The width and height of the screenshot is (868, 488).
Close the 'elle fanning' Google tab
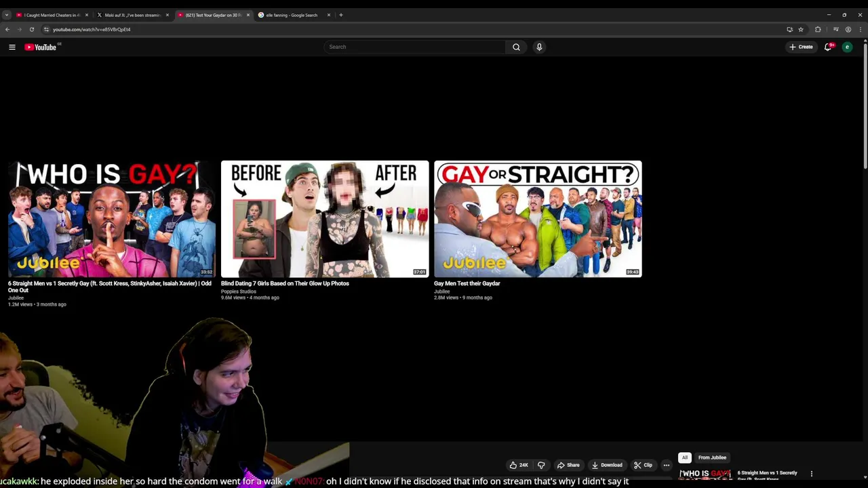click(x=329, y=15)
